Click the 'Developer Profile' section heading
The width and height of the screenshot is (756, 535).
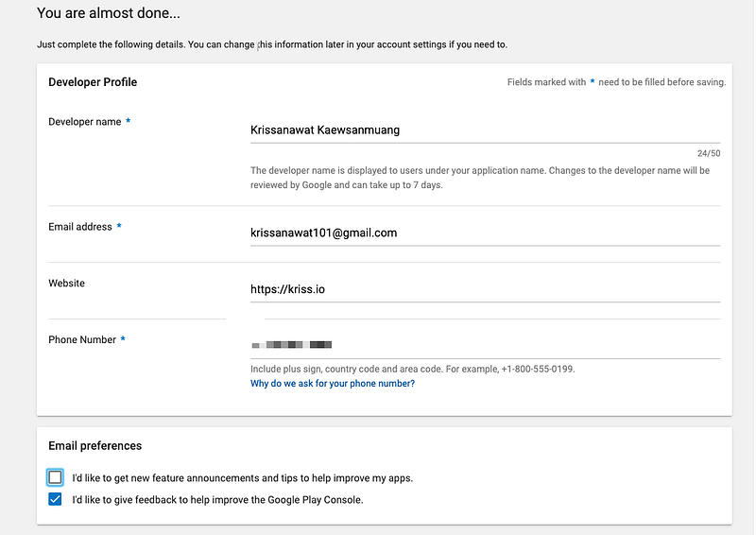point(93,82)
